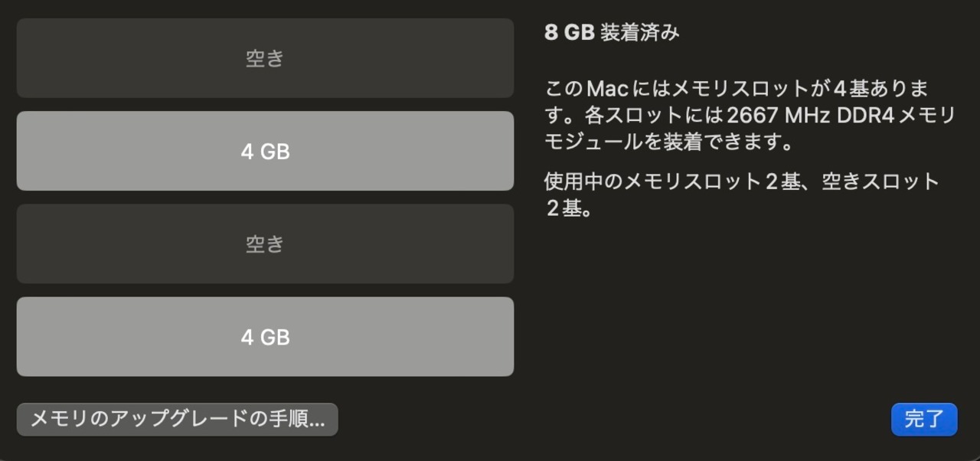Click the 空き label in the third slot
Viewport: 980px width, 461px height.
coord(265,244)
